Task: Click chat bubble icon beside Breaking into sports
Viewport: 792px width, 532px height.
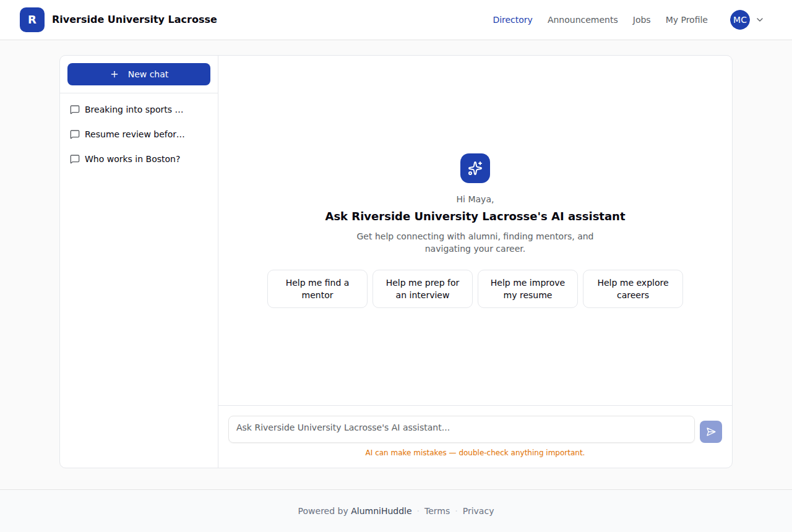Action: [x=75, y=109]
